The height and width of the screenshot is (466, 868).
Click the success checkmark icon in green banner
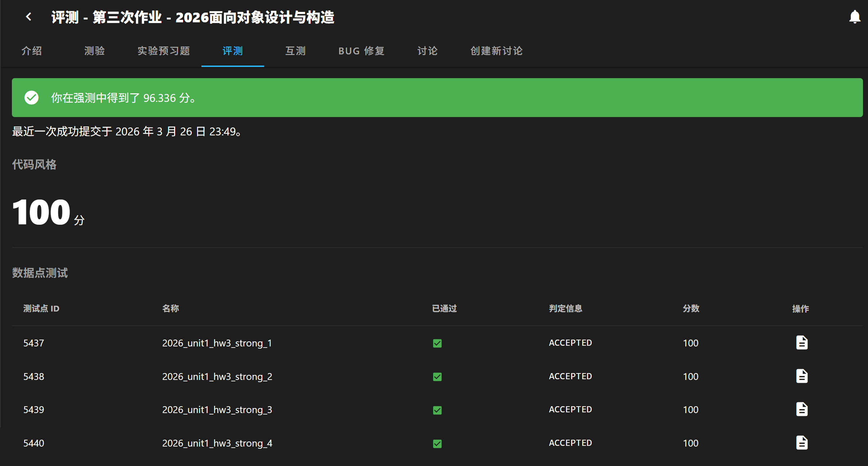tap(31, 98)
